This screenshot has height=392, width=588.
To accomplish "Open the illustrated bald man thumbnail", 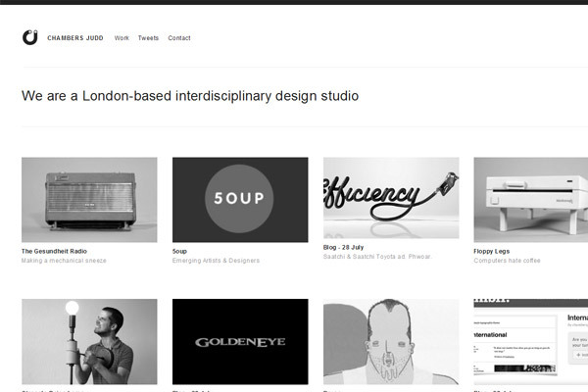I will (391, 341).
